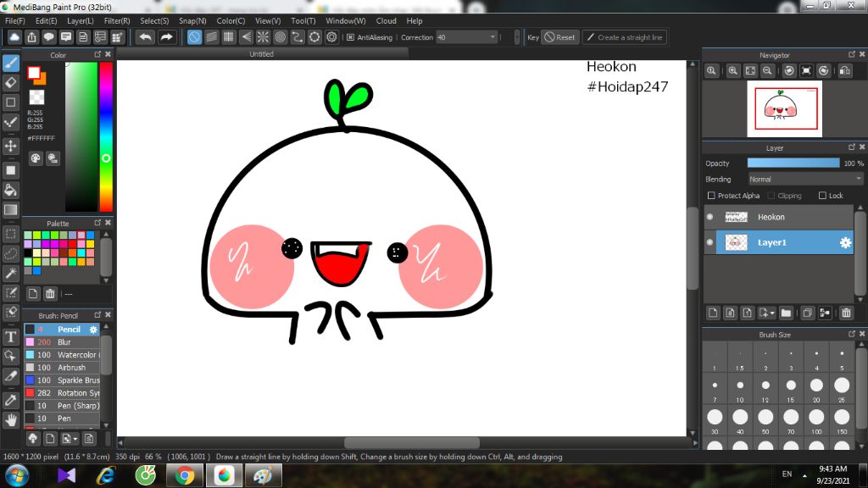Viewport: 868px width, 488px height.
Task: Expand the add-brush dropdown in Brush panel
Action: pos(75,439)
